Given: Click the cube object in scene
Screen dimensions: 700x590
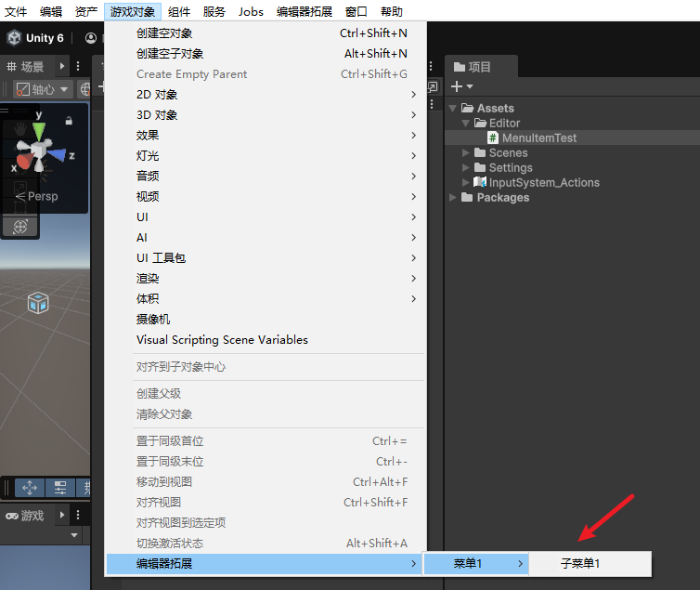Looking at the screenshot, I should coord(38,303).
